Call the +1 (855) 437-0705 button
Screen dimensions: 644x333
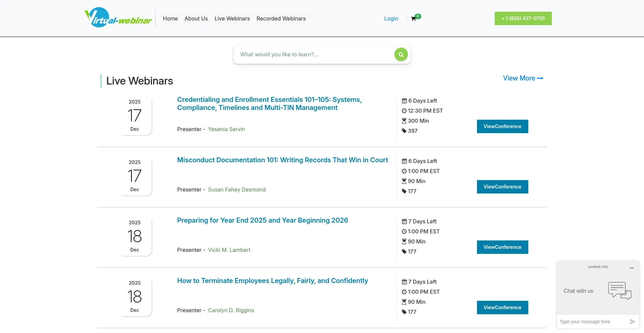(x=523, y=18)
